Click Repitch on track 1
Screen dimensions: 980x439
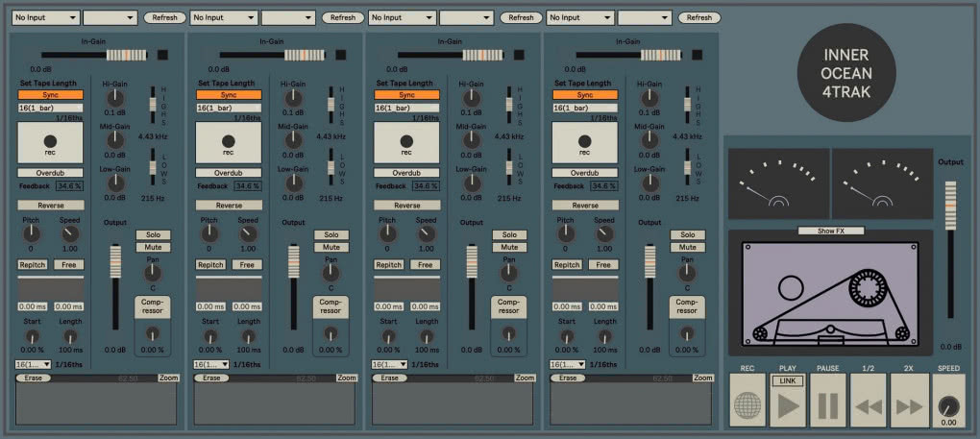click(33, 265)
